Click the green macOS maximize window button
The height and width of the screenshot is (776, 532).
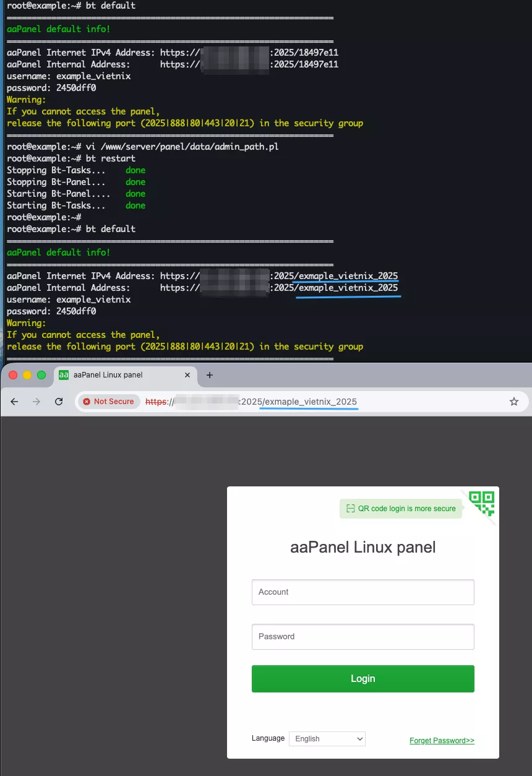coord(41,375)
